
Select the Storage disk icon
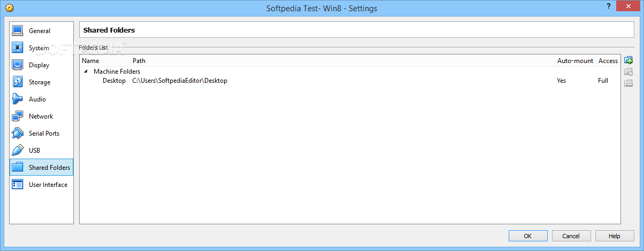18,82
